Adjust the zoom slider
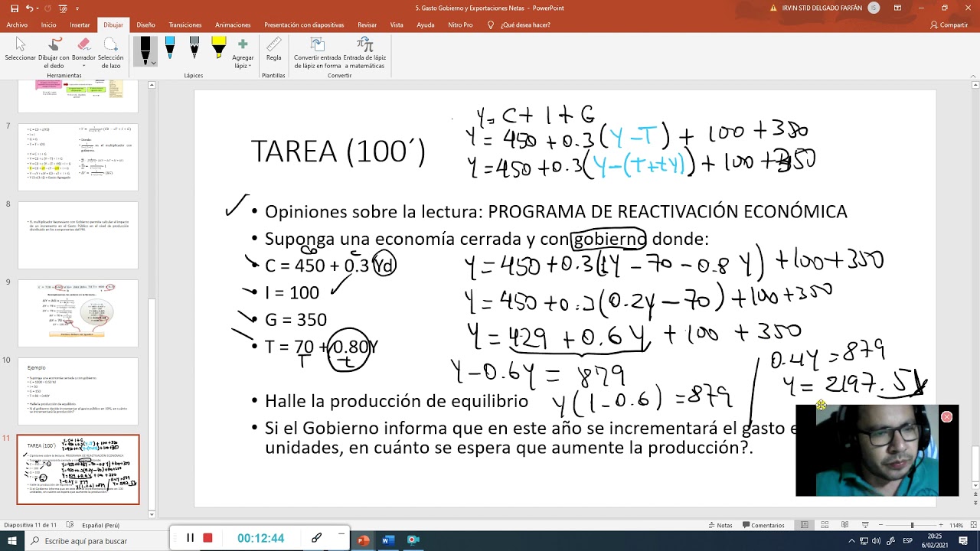Image resolution: width=980 pixels, height=551 pixels. [x=912, y=525]
